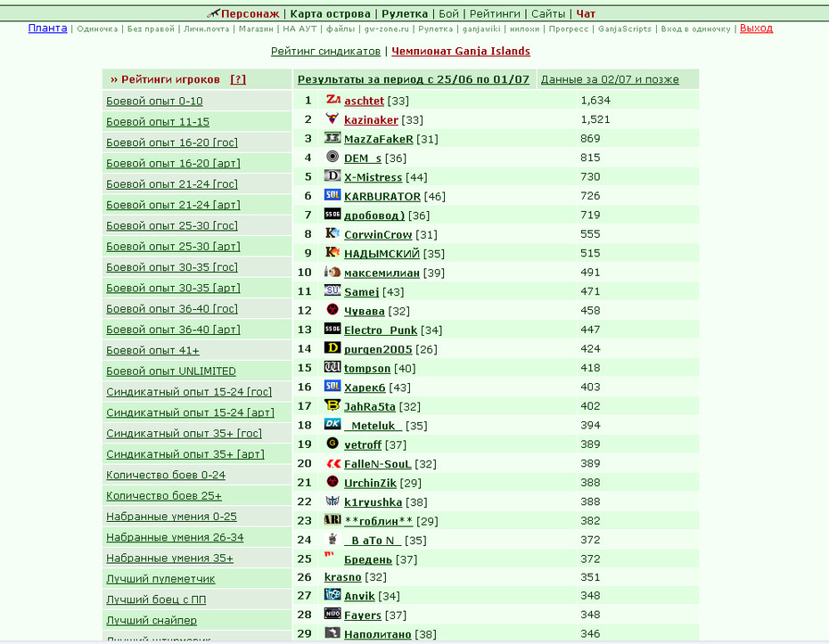Open Рейтинг синдикатов link

click(x=325, y=52)
